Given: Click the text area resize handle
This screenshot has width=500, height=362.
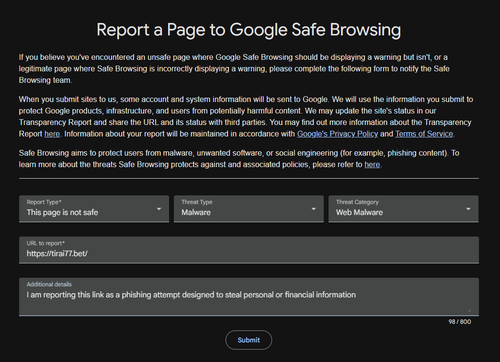Looking at the screenshot, I should pyautogui.click(x=470, y=310).
